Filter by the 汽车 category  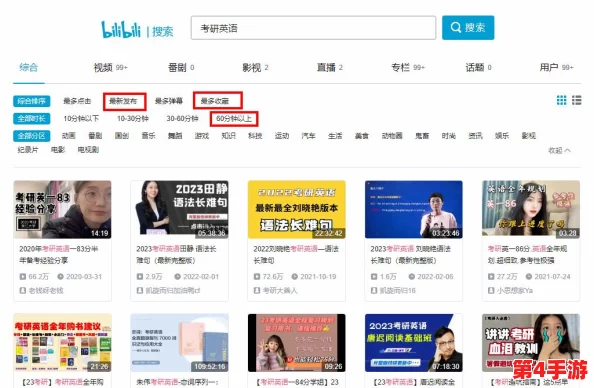(308, 136)
